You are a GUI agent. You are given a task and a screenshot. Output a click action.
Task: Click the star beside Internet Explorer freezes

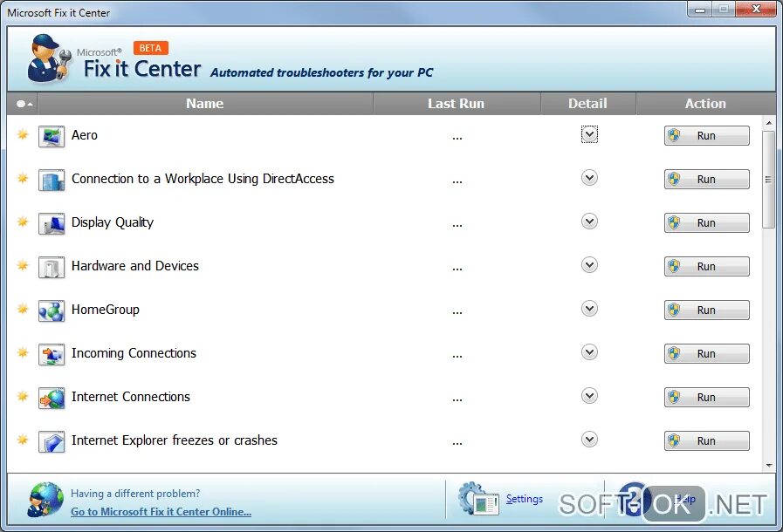click(x=23, y=440)
